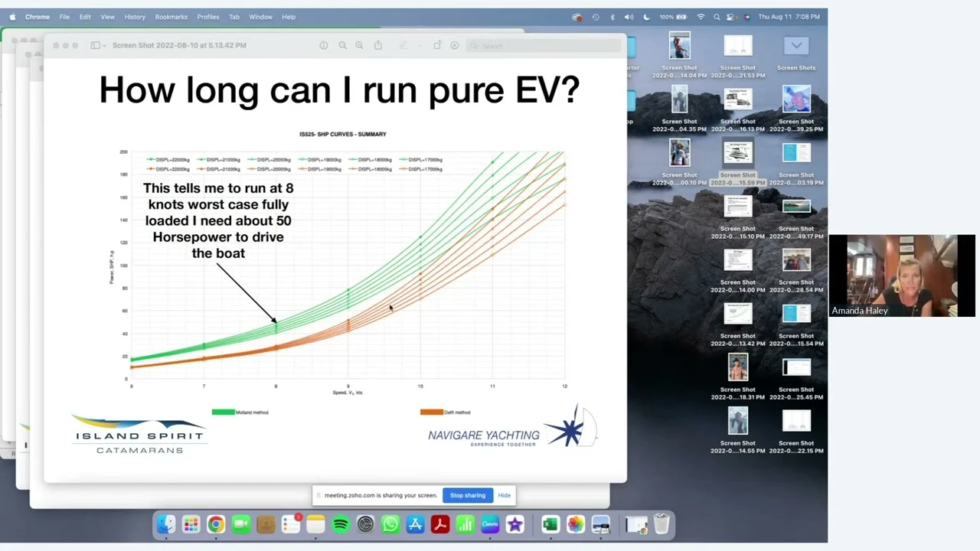Open Numbers from the dock

pos(465,524)
